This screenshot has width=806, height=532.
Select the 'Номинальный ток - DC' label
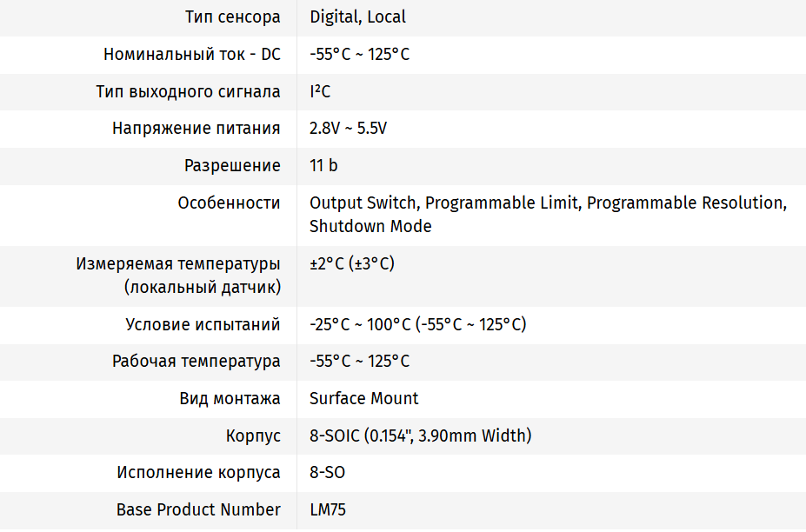191,55
